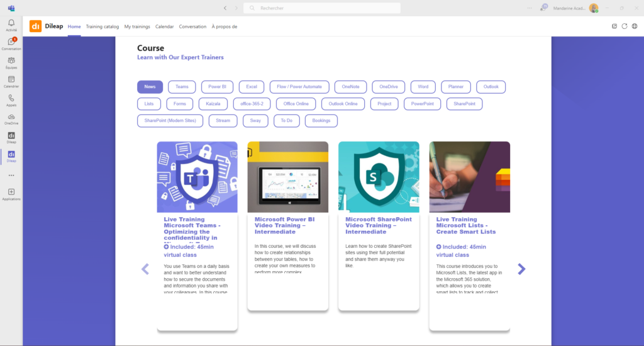Open the Teams confidentiality course thumbnail
Image resolution: width=644 pixels, height=346 pixels.
[x=197, y=177]
